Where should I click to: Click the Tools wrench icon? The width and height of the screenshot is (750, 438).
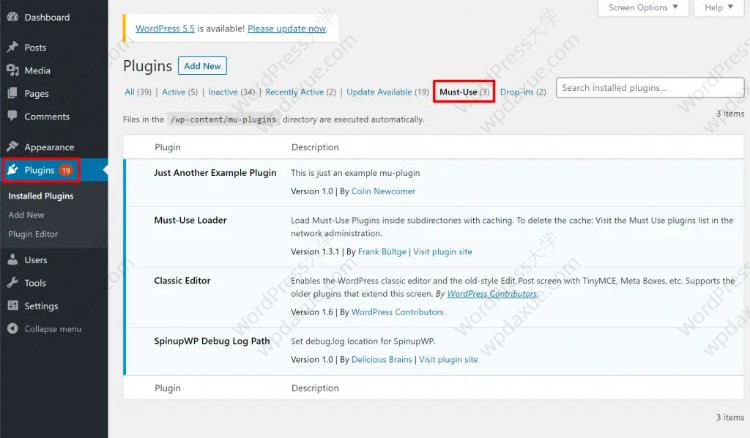click(x=12, y=283)
